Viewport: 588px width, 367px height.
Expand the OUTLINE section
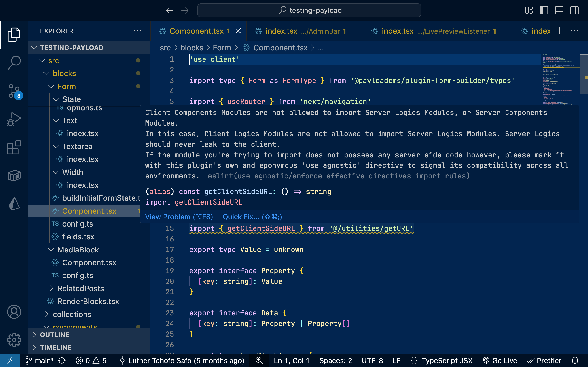(55, 335)
